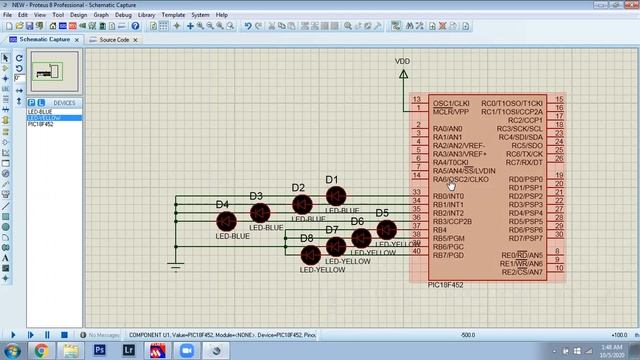This screenshot has width=640, height=360.
Task: Open the Debug menu
Action: [123, 15]
